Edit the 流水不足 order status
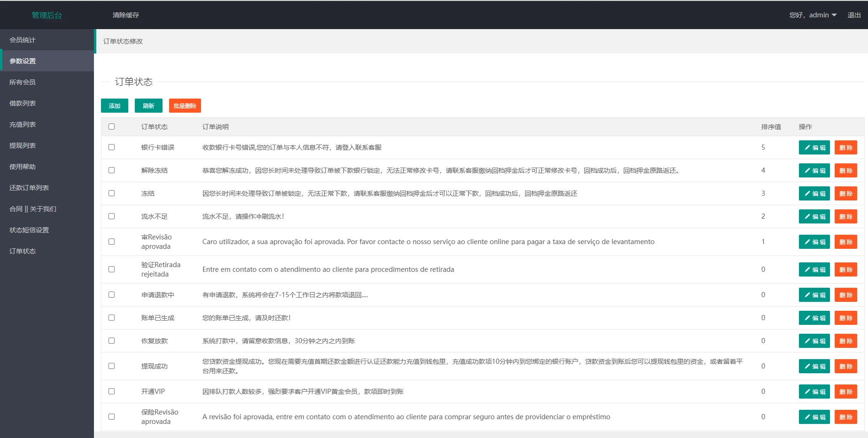The width and height of the screenshot is (868, 438). [814, 216]
